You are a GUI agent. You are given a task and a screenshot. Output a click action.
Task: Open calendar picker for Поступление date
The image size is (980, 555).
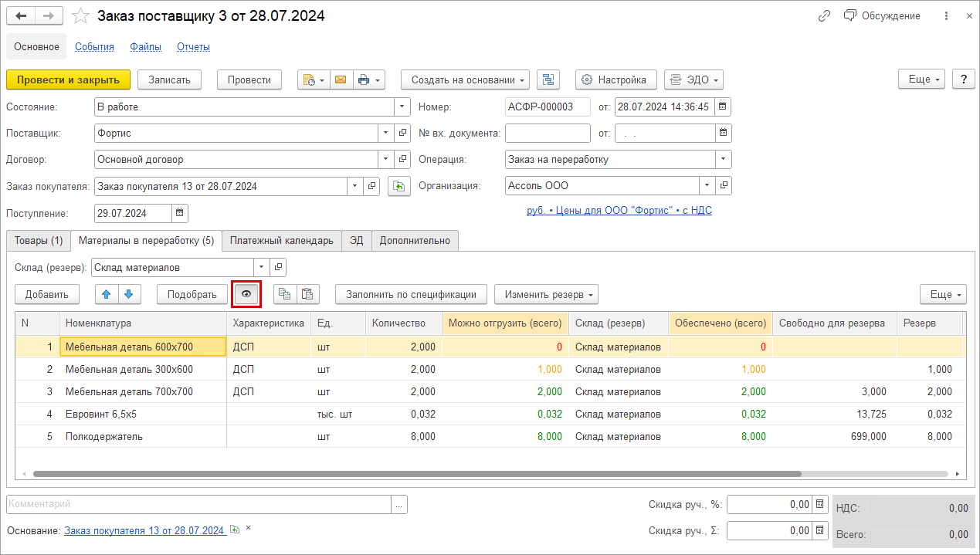click(x=179, y=213)
